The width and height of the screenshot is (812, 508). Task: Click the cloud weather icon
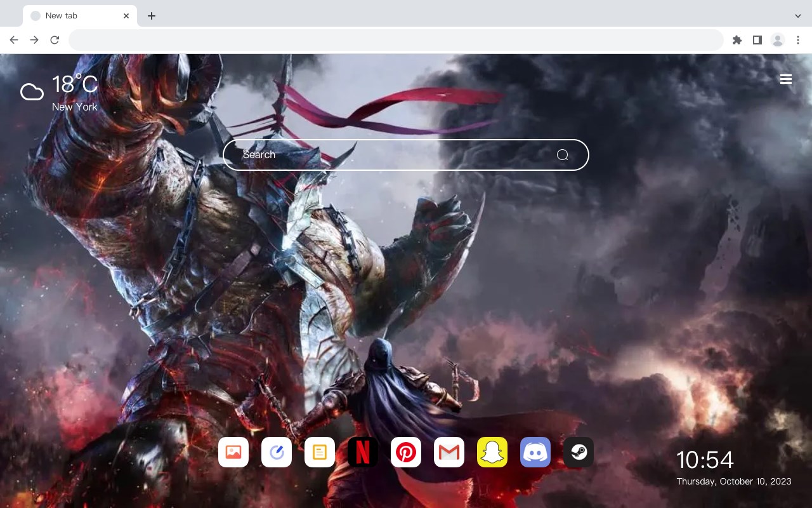32,92
